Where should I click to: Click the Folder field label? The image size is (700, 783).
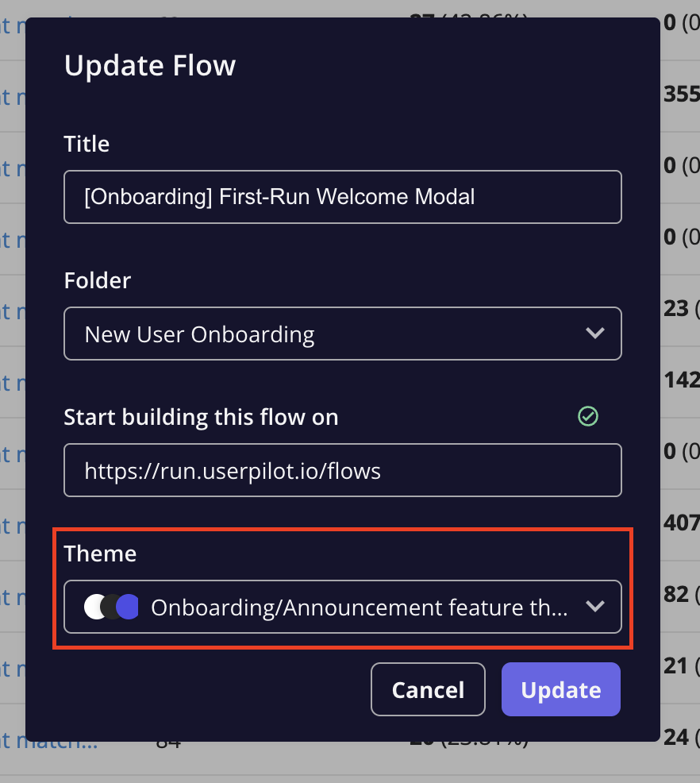click(98, 280)
